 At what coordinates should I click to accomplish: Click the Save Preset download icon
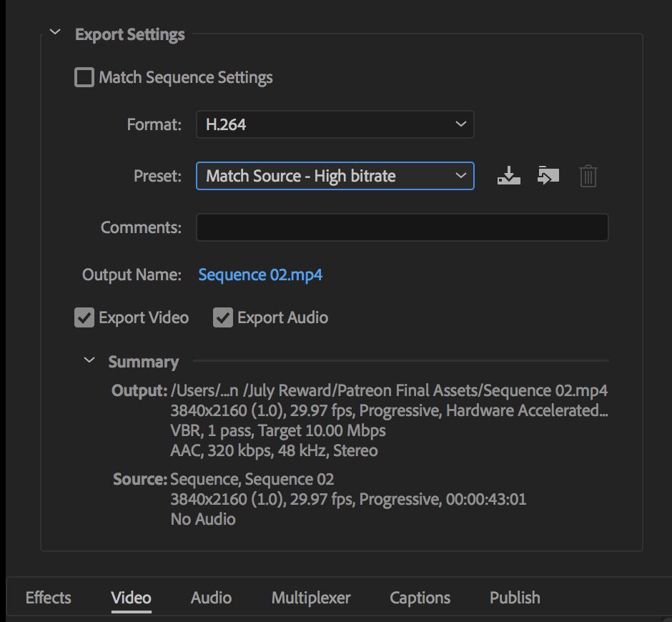pyautogui.click(x=508, y=175)
